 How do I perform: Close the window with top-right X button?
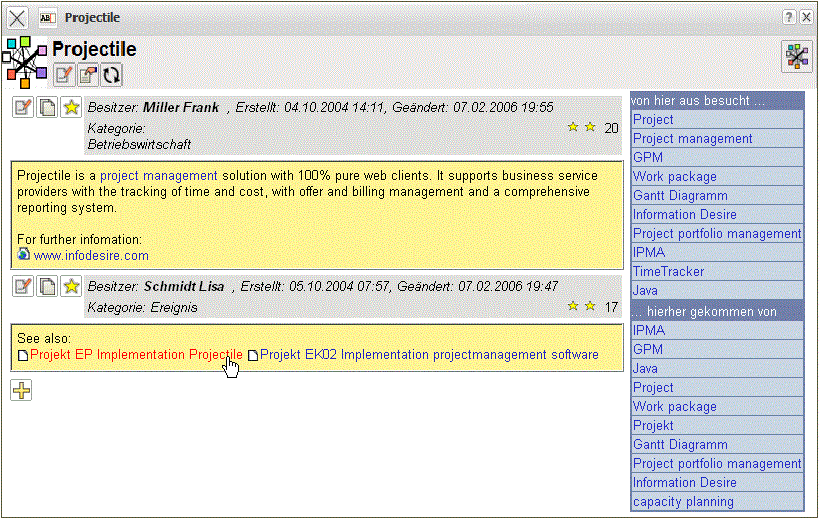[806, 17]
